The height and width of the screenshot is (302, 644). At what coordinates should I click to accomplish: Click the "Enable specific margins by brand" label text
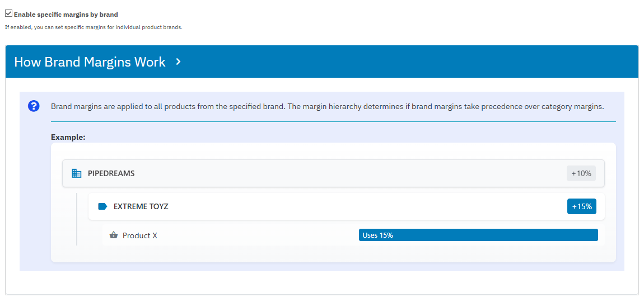[66, 15]
